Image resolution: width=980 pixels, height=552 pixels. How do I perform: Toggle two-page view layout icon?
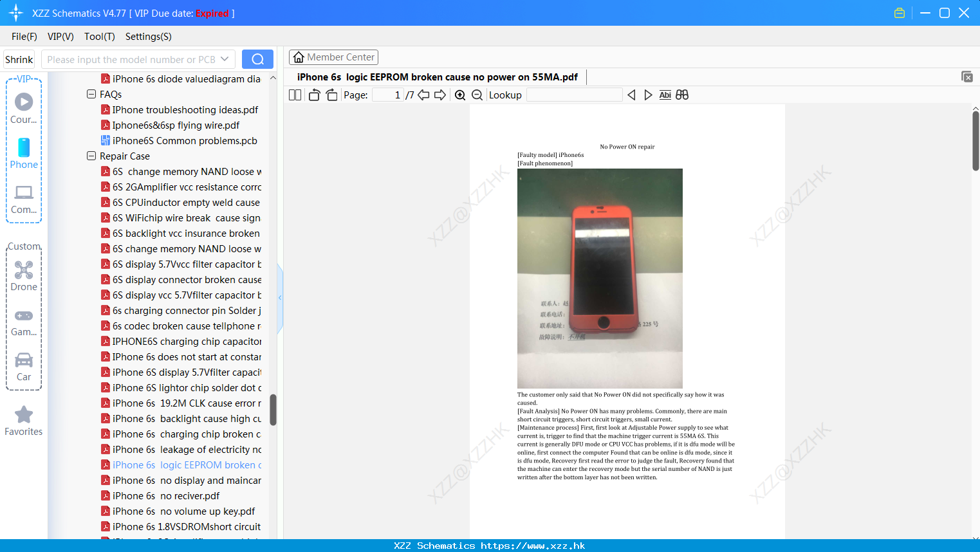tap(295, 95)
